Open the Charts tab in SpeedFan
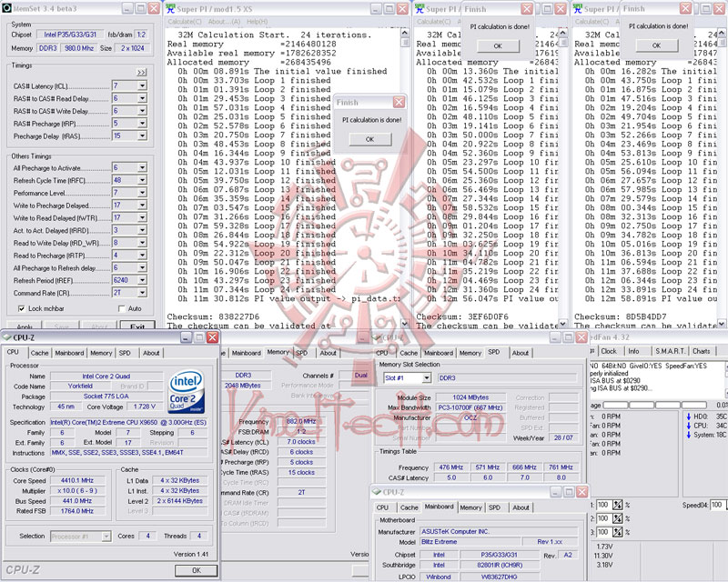Image resolution: width=728 pixels, height=582 pixels. point(701,351)
